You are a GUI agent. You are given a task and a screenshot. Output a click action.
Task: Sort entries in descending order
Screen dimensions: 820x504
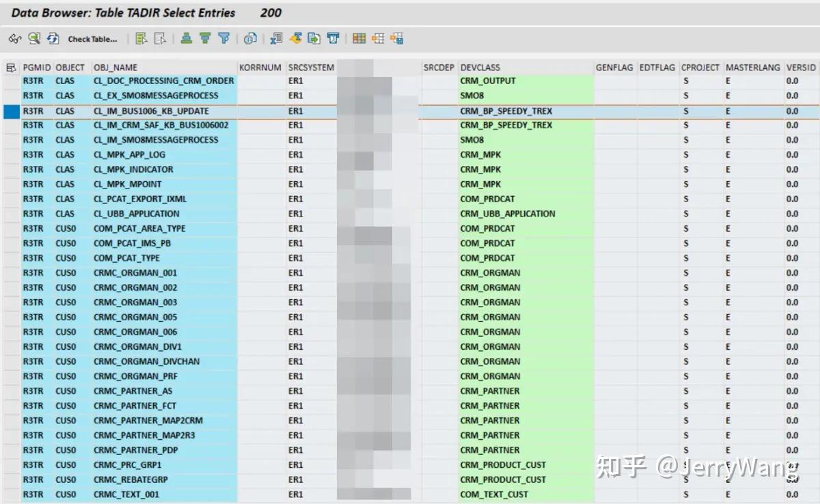click(205, 38)
